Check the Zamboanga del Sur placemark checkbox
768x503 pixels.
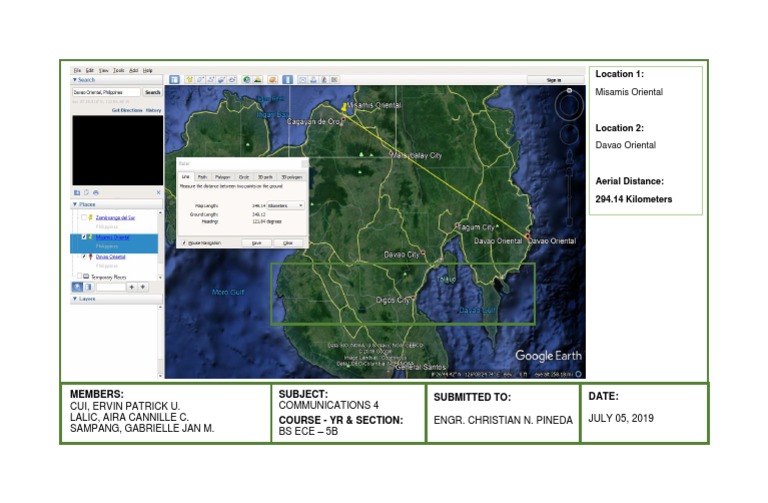(x=85, y=216)
